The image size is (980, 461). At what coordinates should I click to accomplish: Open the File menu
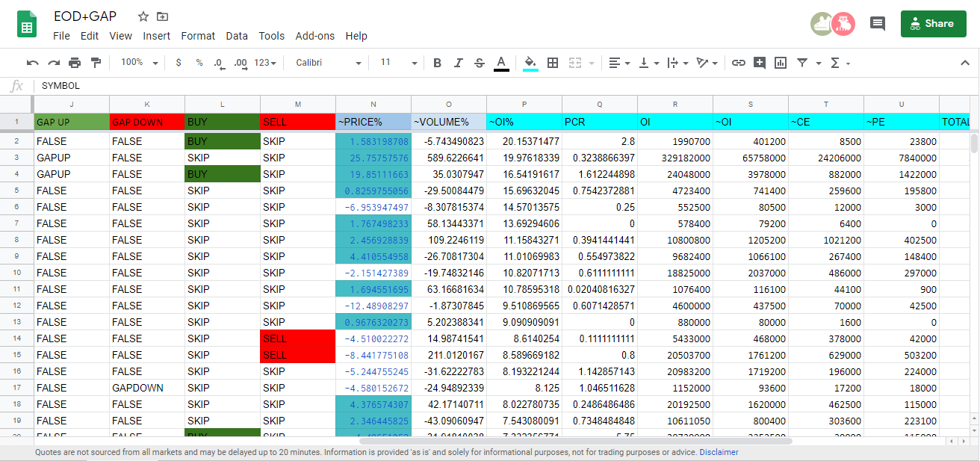[x=61, y=36]
